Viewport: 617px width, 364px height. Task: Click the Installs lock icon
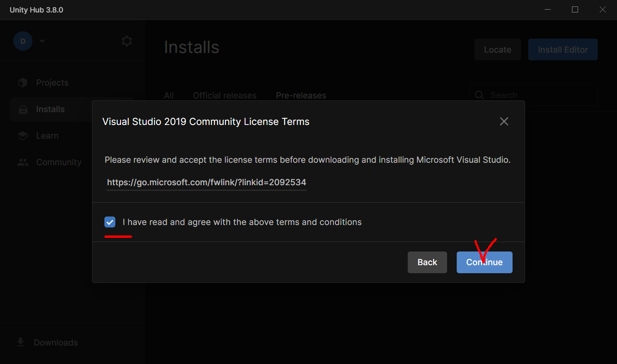23,109
